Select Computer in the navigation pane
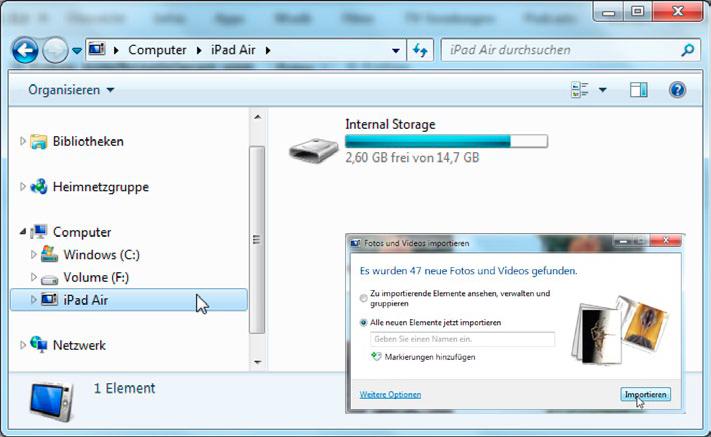Screen dimensions: 711x437 (82, 232)
